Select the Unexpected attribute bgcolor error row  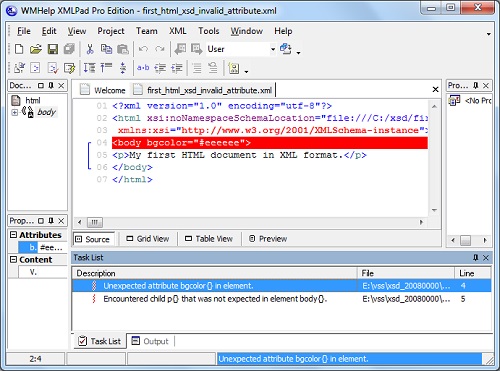coord(282,286)
